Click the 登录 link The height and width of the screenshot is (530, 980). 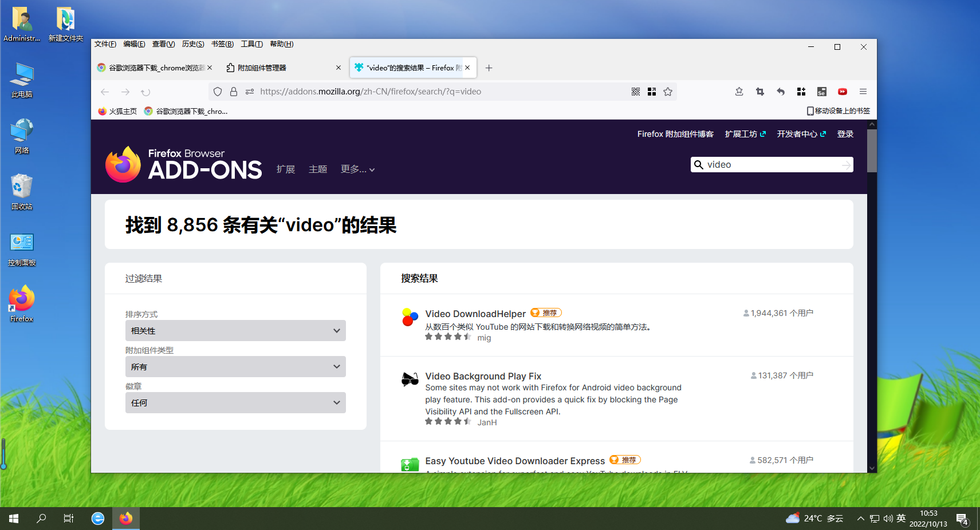[x=845, y=134]
